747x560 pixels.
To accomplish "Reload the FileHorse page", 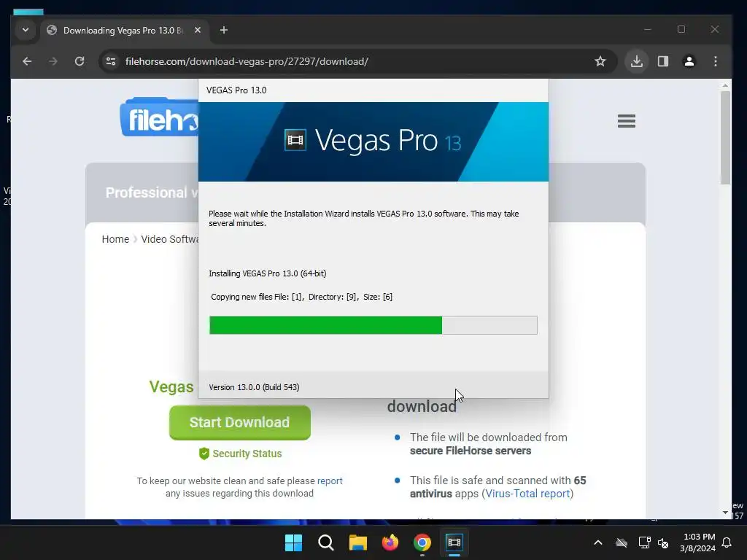I will (x=80, y=61).
